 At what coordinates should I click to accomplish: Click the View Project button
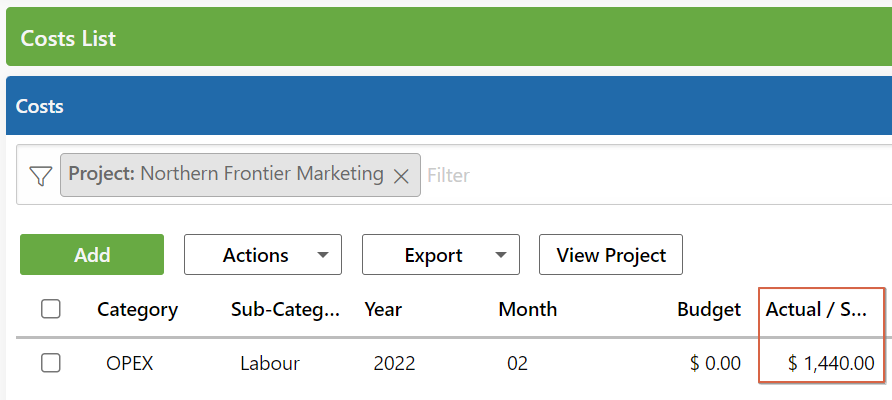point(611,254)
